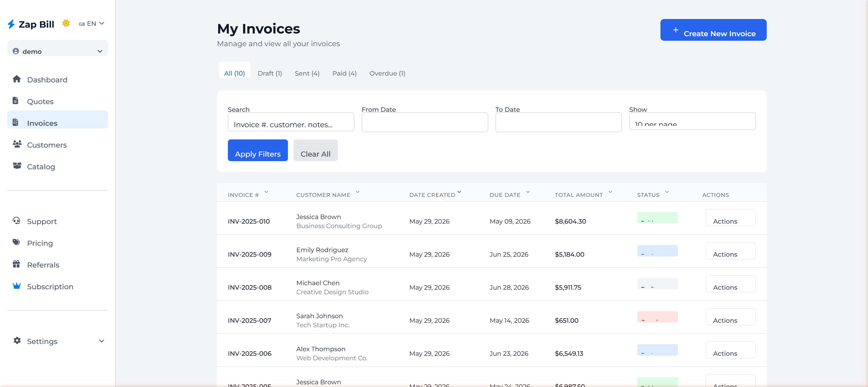The height and width of the screenshot is (387, 868).
Task: Click the Invoices sidebar icon
Action: tap(16, 122)
